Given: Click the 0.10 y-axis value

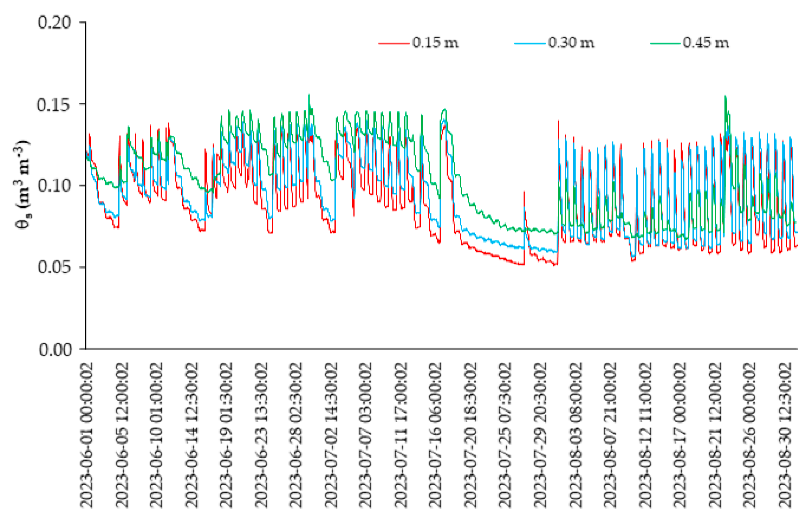Looking at the screenshot, I should coord(55,186).
